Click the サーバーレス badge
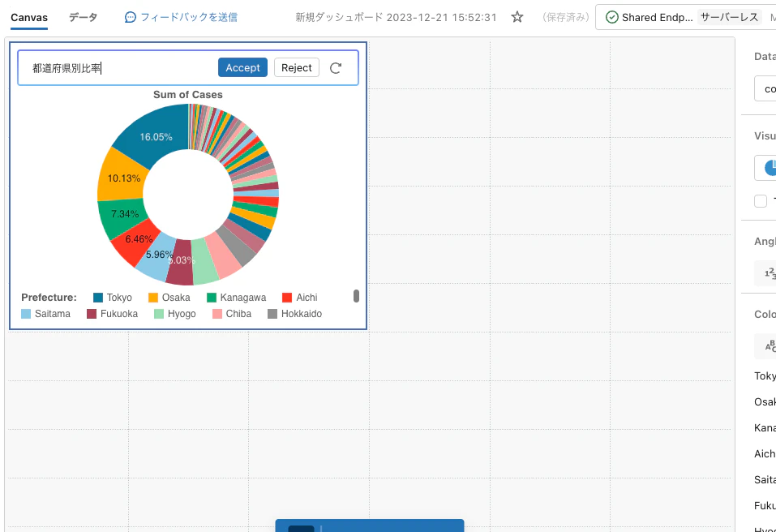 [730, 17]
